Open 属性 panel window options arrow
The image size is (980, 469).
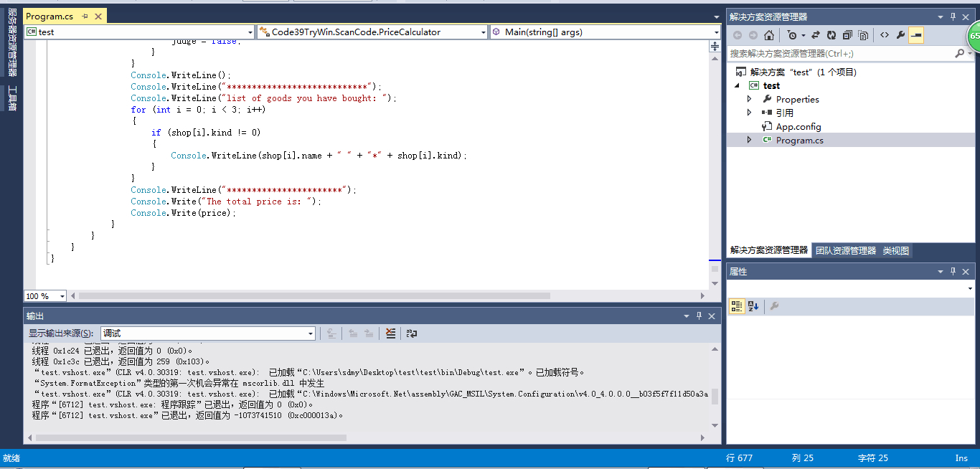[941, 271]
